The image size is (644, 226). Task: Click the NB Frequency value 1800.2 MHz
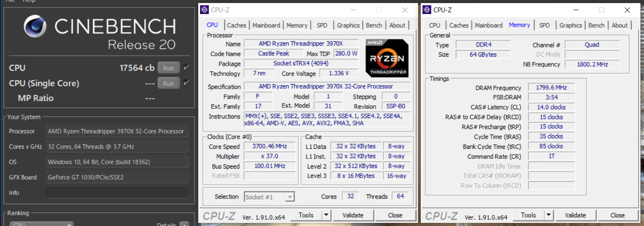point(592,65)
